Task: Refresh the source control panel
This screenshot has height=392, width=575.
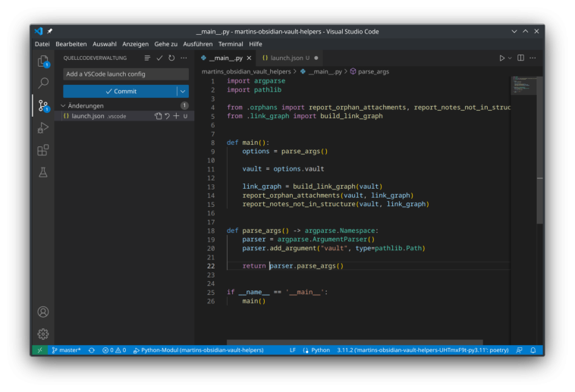Action: coord(171,58)
